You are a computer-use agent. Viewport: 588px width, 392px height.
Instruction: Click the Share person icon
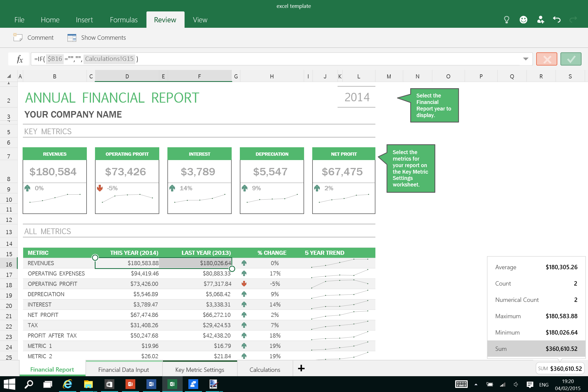pos(540,20)
